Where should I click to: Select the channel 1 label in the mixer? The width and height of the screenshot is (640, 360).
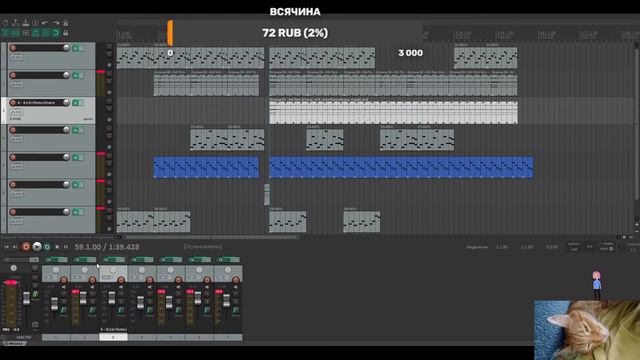pyautogui.click(x=56, y=337)
